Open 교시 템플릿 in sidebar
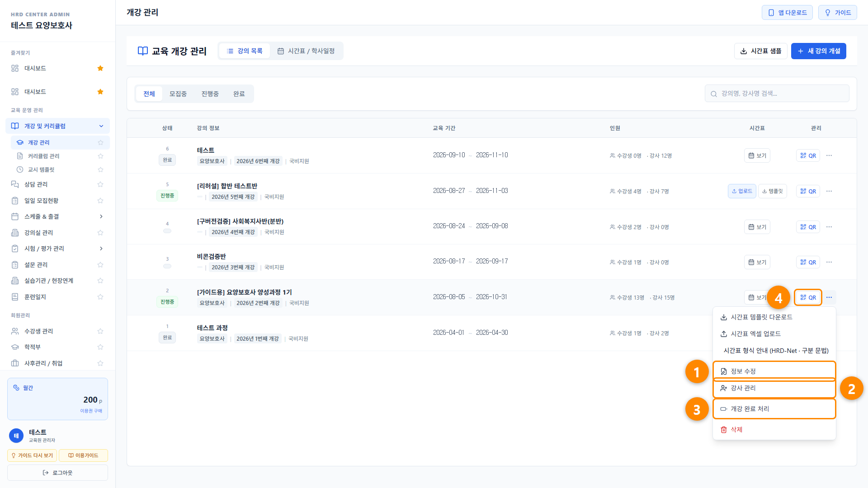This screenshot has width=868, height=488. click(x=60, y=169)
